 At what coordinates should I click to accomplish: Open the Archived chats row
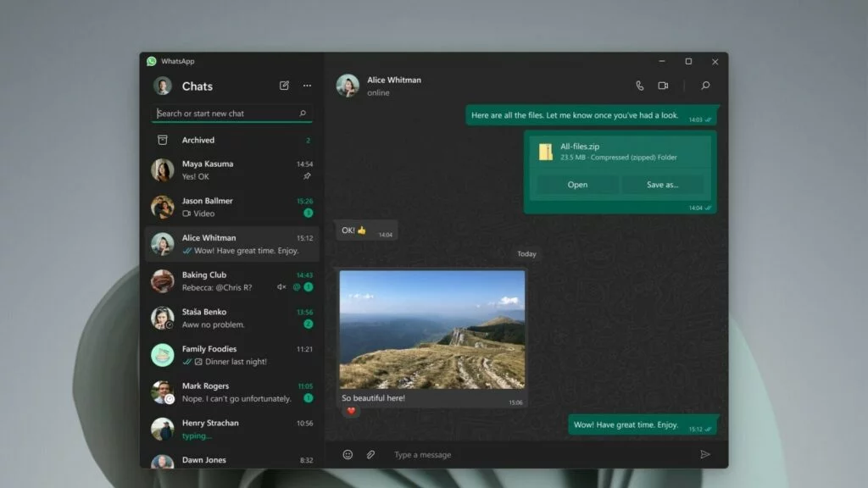point(232,140)
